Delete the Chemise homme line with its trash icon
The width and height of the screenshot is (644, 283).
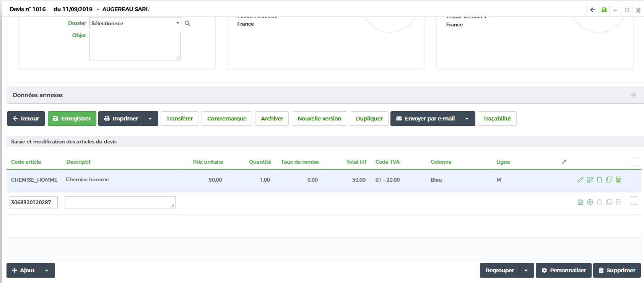point(599,180)
